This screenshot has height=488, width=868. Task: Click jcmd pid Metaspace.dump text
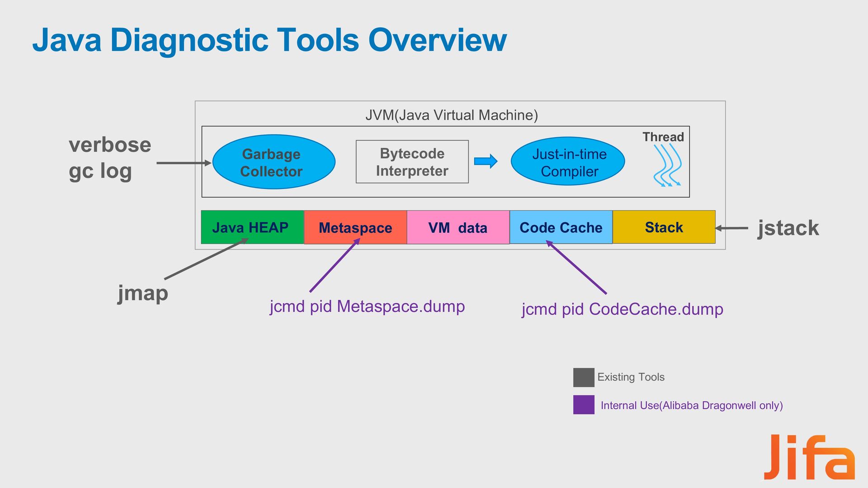(367, 306)
